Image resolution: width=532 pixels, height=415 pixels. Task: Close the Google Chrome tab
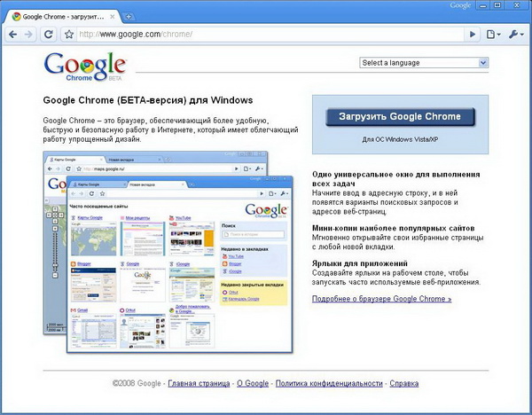tap(113, 17)
